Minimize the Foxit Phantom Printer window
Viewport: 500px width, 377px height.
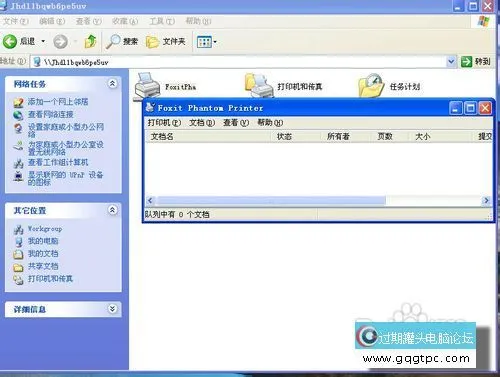point(456,108)
